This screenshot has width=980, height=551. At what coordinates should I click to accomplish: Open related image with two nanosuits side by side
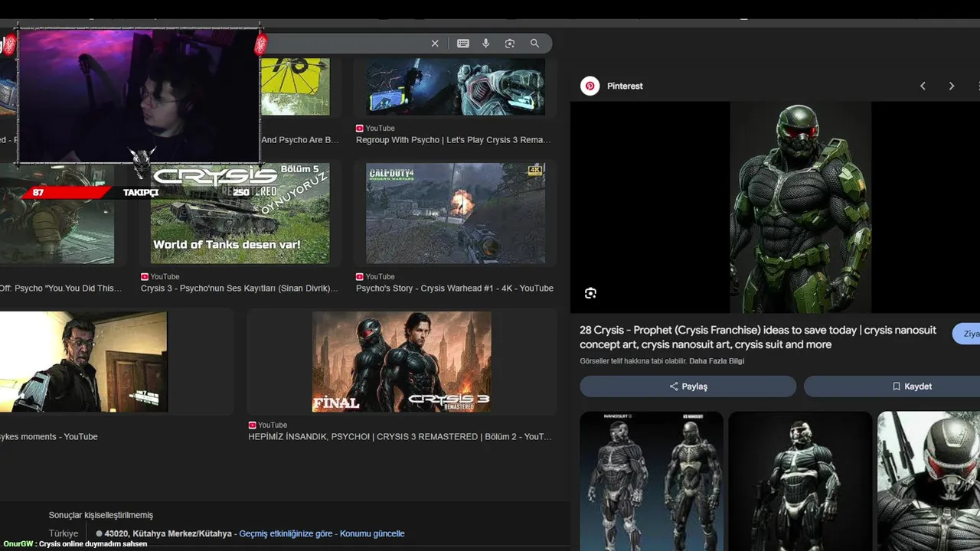pos(652,481)
